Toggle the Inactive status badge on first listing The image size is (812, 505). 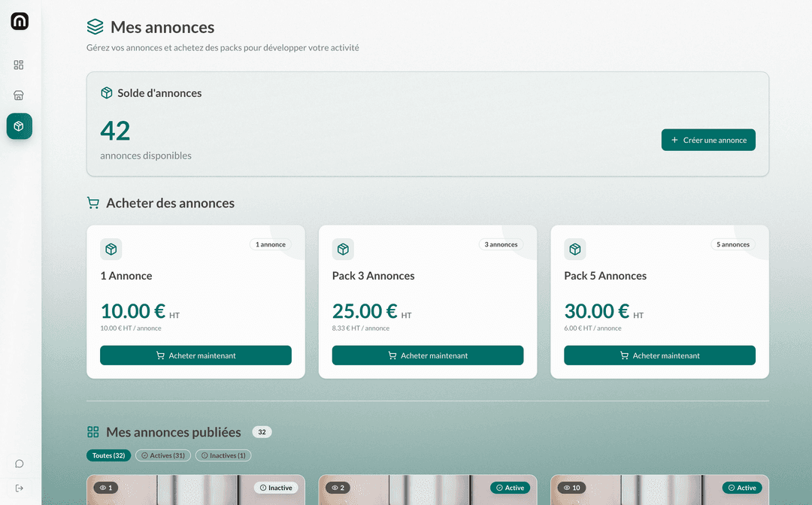(x=276, y=488)
